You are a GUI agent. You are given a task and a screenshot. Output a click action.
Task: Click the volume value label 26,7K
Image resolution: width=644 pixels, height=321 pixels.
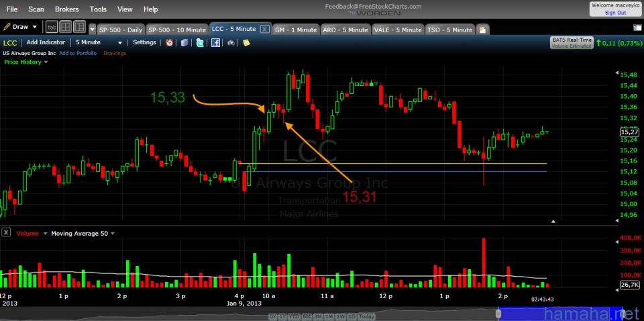pos(629,285)
